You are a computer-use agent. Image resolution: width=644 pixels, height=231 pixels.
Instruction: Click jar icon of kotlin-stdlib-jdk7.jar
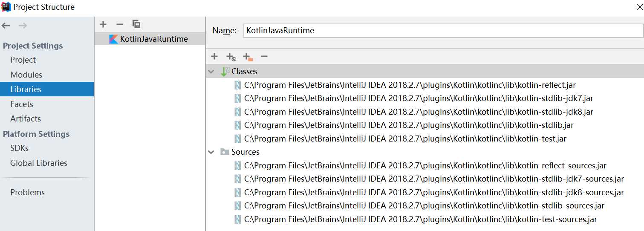pos(238,98)
